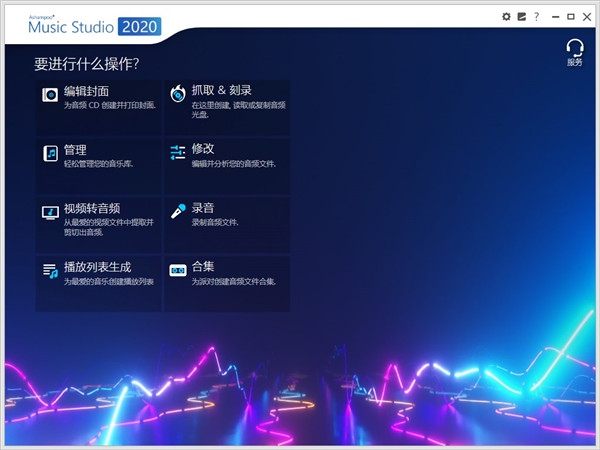This screenshot has width=600, height=450.
Task: Click the 视频转音频 monitor icon
Action: [x=50, y=212]
